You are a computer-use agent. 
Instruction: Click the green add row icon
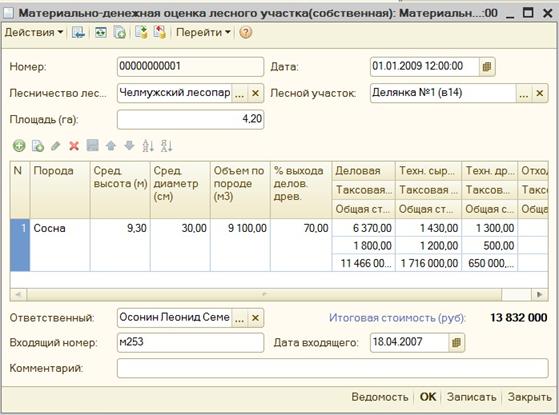[19, 146]
